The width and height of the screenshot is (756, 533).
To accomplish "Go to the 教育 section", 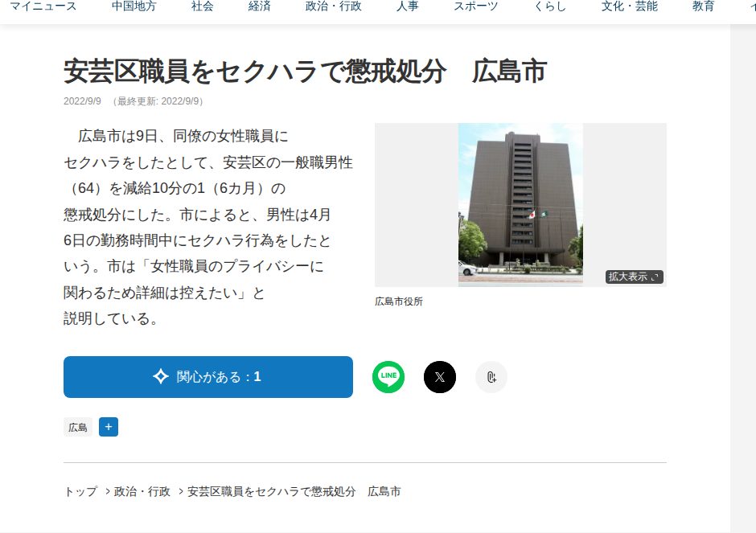I will pos(703,6).
